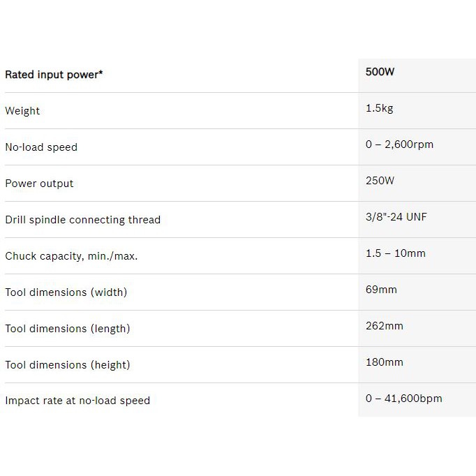Click the Weight row label
Screen dimensions: 476x476
pyautogui.click(x=22, y=111)
